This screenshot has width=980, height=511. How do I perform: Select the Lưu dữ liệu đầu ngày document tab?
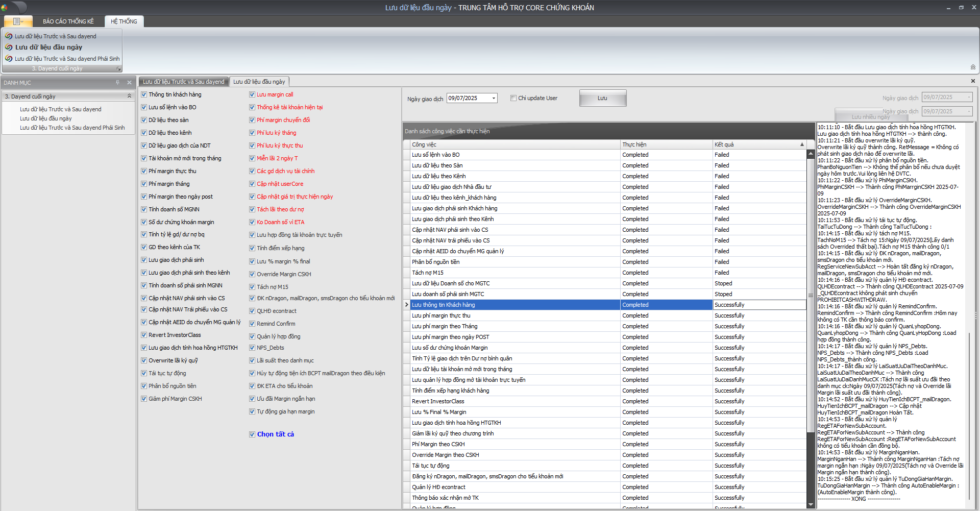click(x=259, y=82)
